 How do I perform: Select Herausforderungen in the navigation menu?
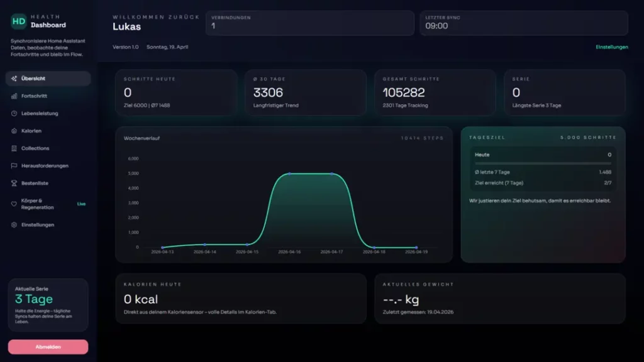tap(44, 165)
